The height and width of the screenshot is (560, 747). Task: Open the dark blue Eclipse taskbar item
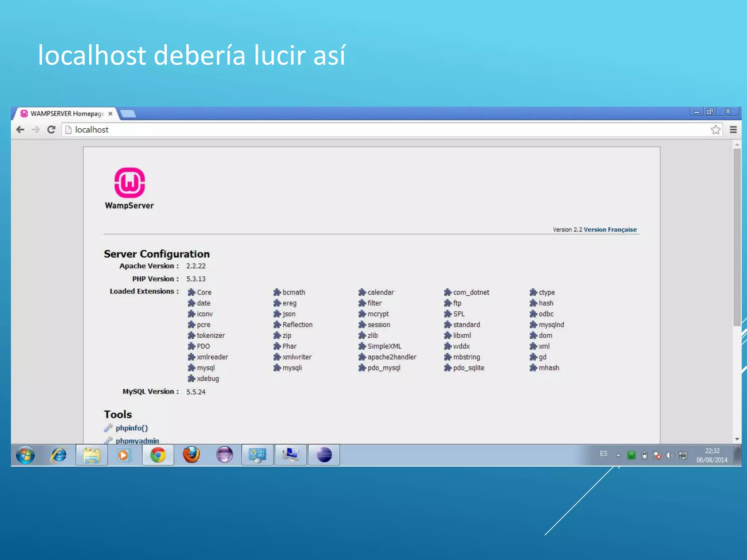point(324,455)
